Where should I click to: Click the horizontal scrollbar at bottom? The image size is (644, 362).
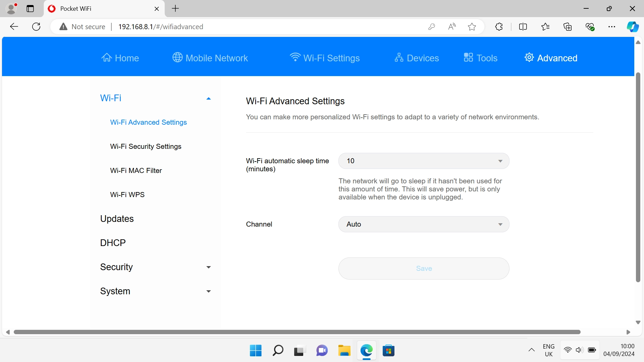coord(297,332)
